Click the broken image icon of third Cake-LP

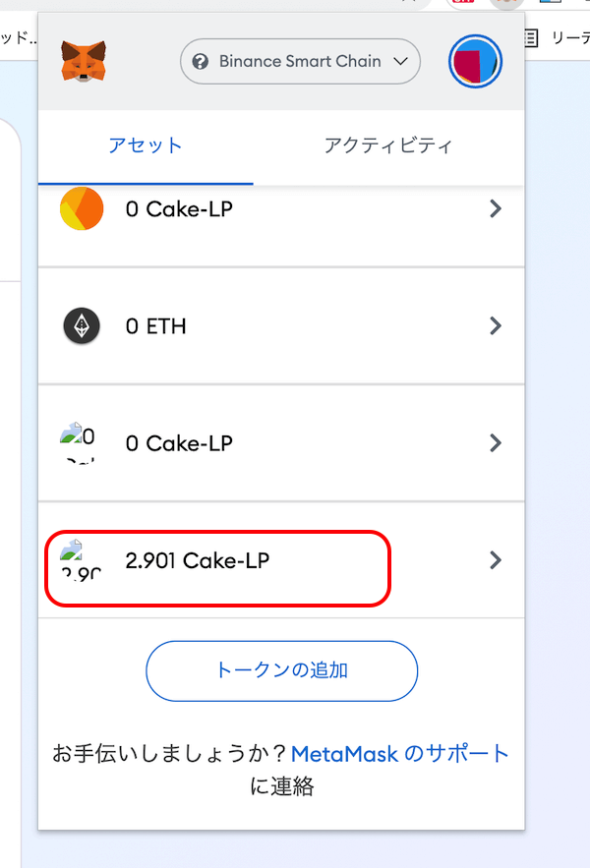click(x=71, y=434)
